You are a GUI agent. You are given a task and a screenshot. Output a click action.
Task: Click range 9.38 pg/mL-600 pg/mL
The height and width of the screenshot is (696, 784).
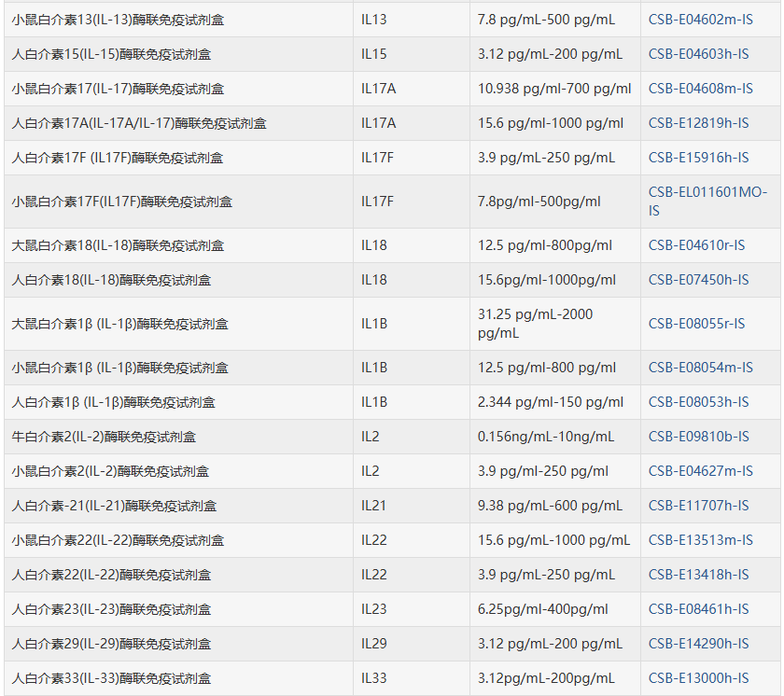coord(550,506)
